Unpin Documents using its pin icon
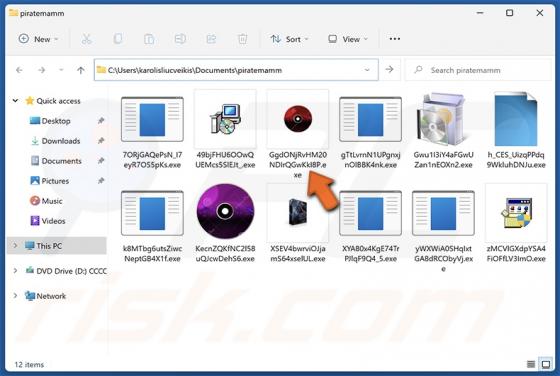Screen dimensions: 560x376 [101, 161]
